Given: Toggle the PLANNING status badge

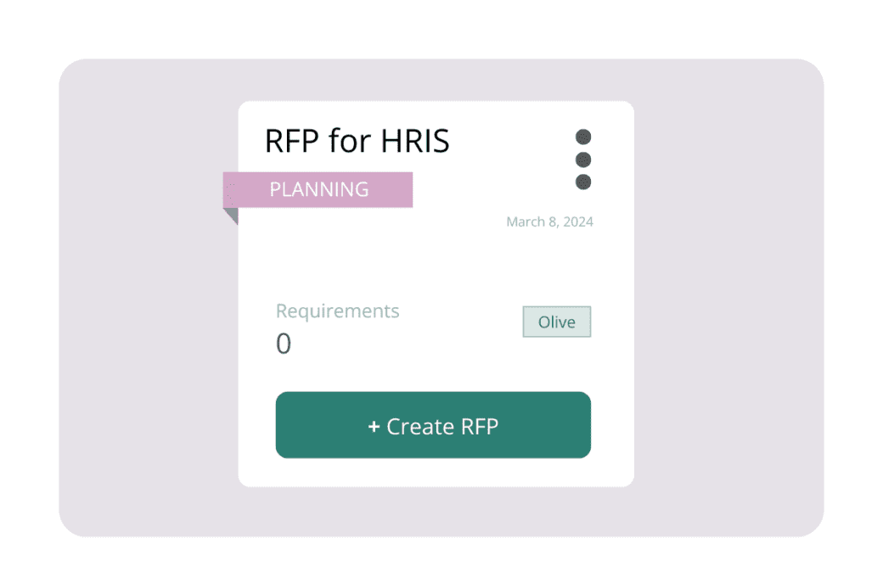Looking at the screenshot, I should coord(318,189).
